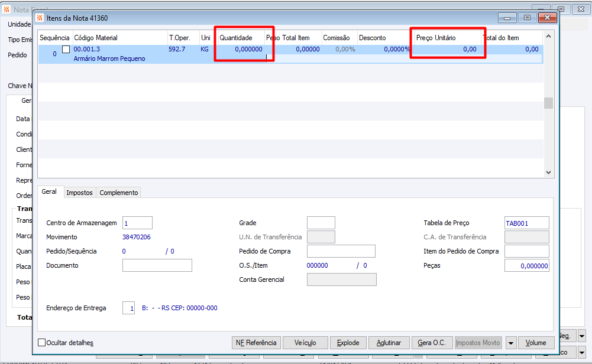Click the Comissão cell value 0,00%

(345, 49)
